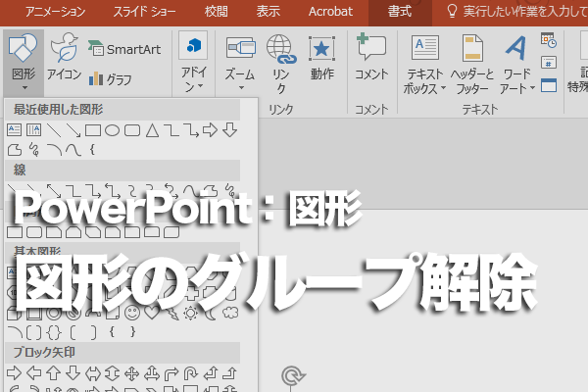Open ヘッダーとフッター settings

pyautogui.click(x=472, y=65)
